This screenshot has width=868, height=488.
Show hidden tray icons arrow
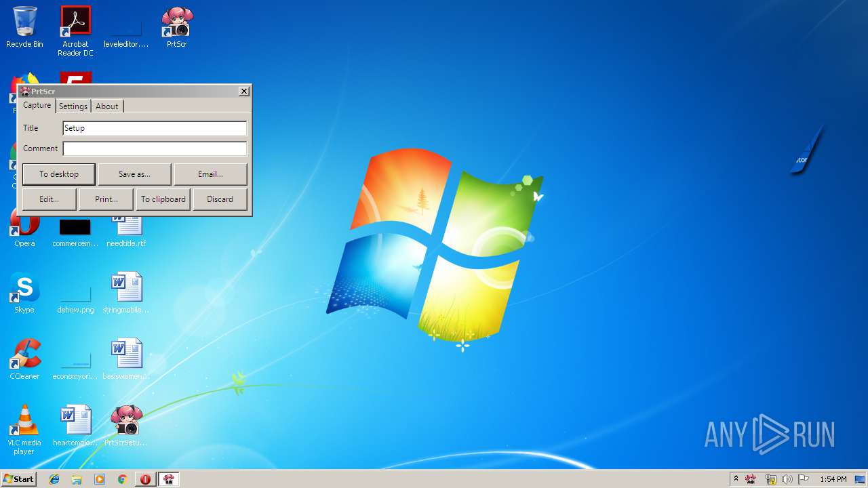(736, 479)
